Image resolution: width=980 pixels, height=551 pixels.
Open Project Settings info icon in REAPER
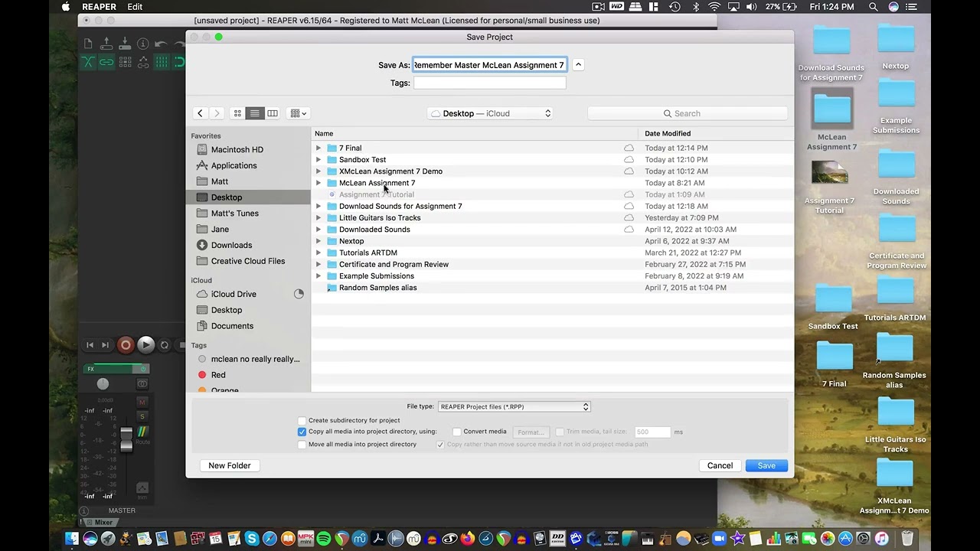pyautogui.click(x=143, y=44)
